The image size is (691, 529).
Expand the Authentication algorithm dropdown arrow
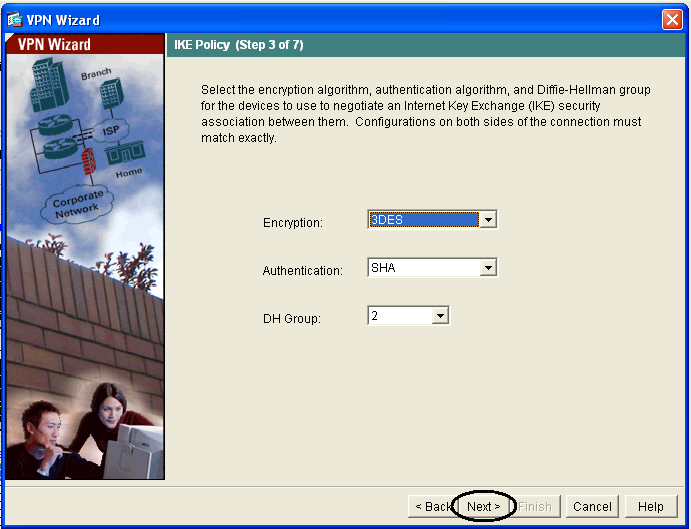[488, 268]
